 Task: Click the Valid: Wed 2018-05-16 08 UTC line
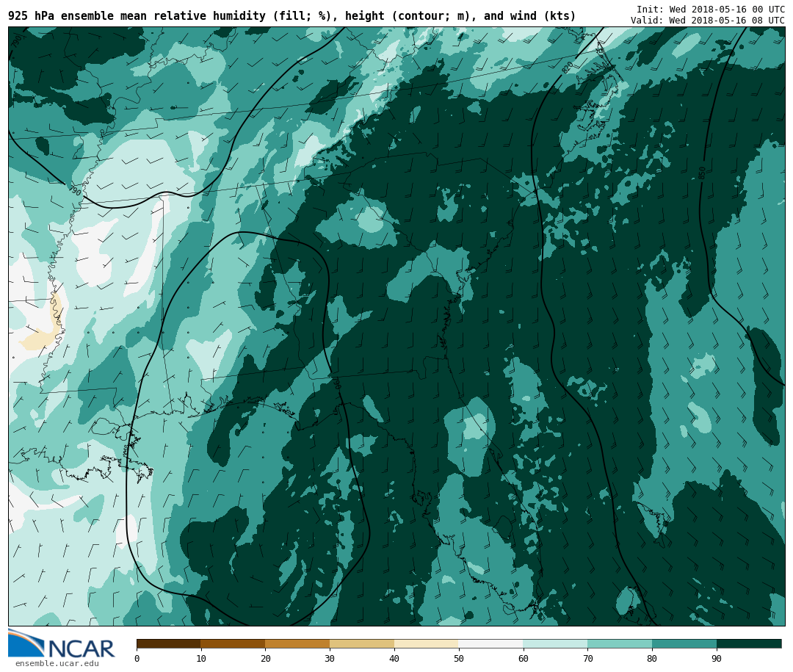coord(708,21)
